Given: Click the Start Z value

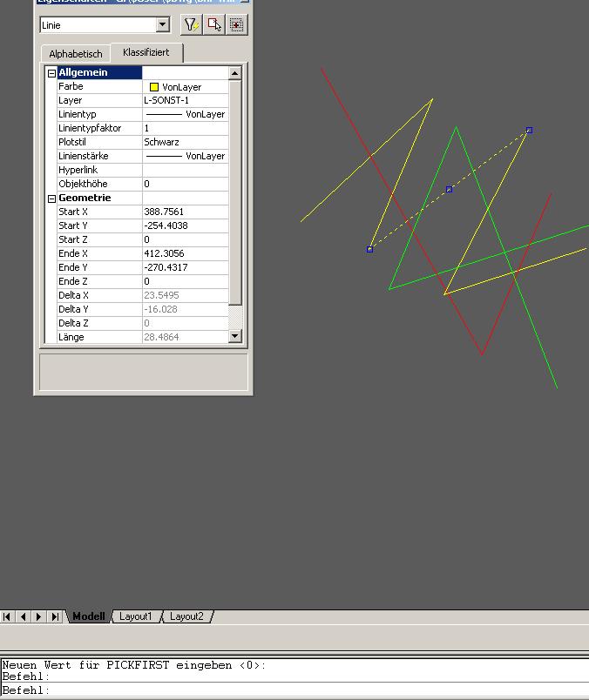Looking at the screenshot, I should pos(185,239).
